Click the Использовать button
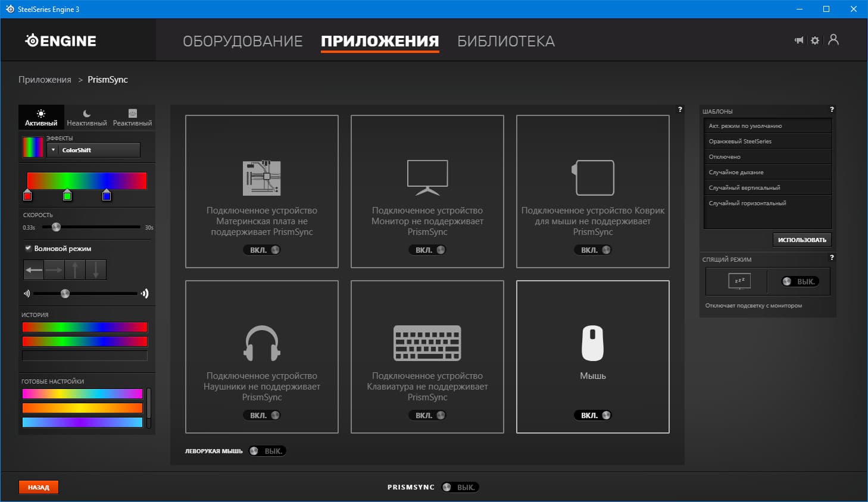868x502 pixels. coord(802,240)
